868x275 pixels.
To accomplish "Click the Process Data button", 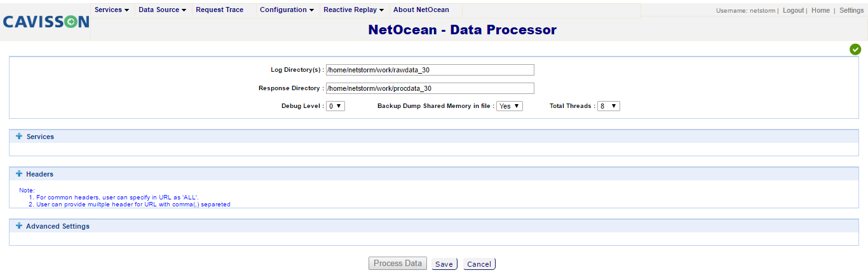I will 397,264.
